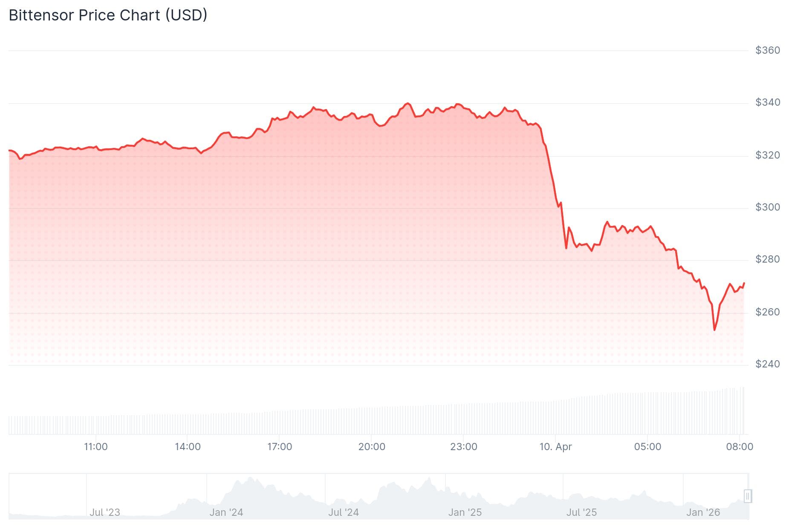Jump to Jul '24 in the navigator
The image size is (789, 532).
pos(344,512)
